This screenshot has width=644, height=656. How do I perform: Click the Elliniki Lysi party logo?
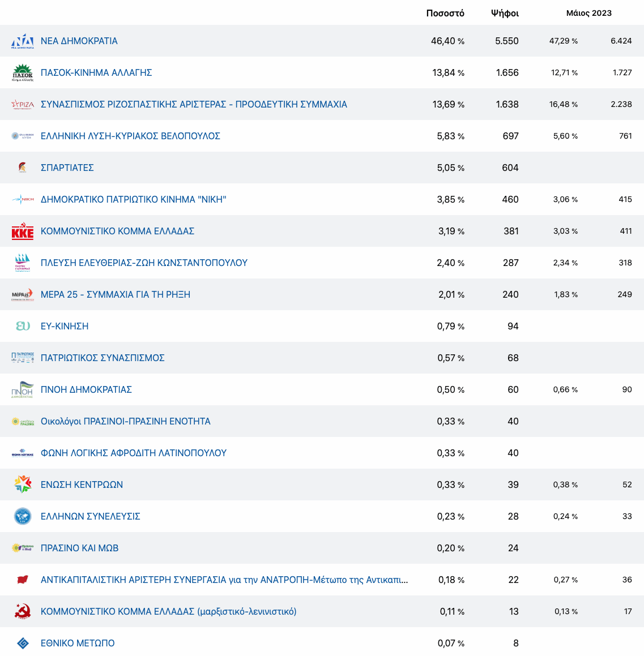tap(23, 136)
